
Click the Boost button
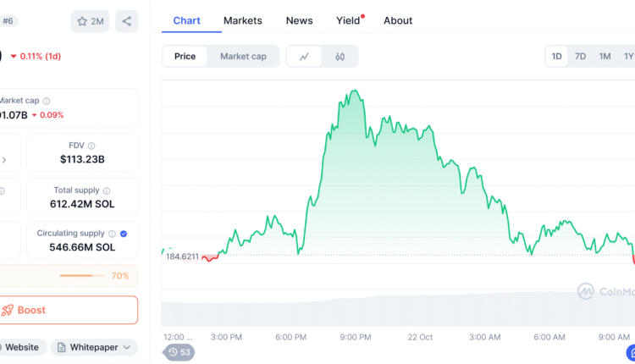pos(68,310)
